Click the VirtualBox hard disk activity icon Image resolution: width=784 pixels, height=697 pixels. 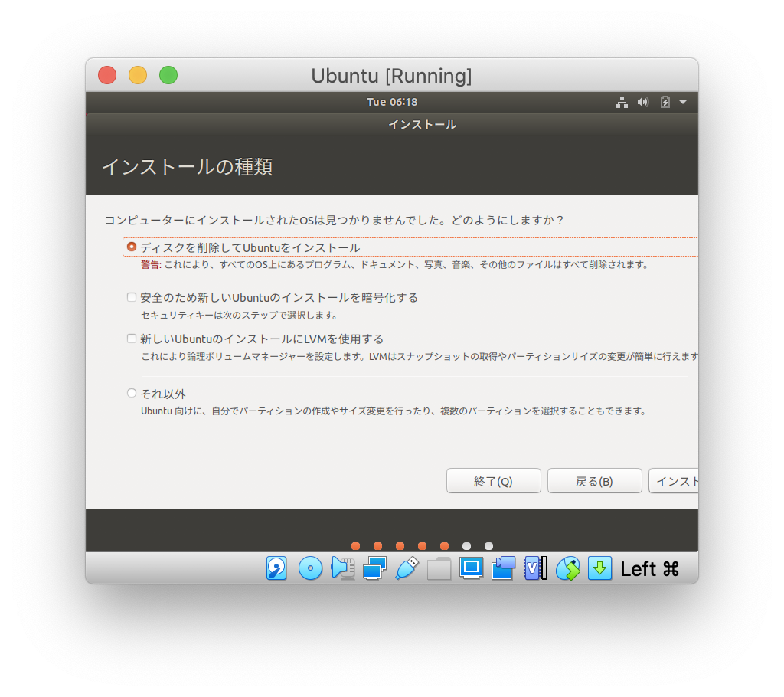coord(276,568)
